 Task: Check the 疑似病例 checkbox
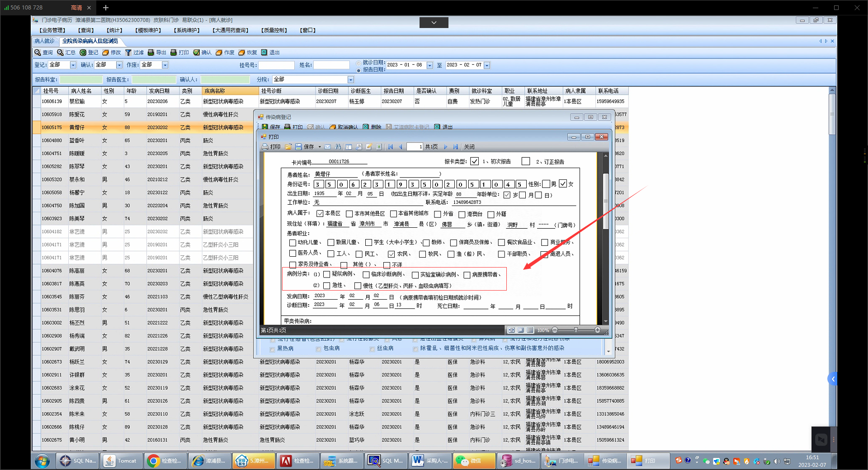327,274
